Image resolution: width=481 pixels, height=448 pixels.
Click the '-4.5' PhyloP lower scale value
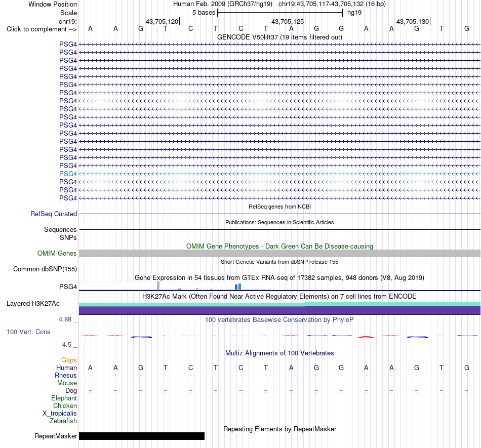point(66,345)
